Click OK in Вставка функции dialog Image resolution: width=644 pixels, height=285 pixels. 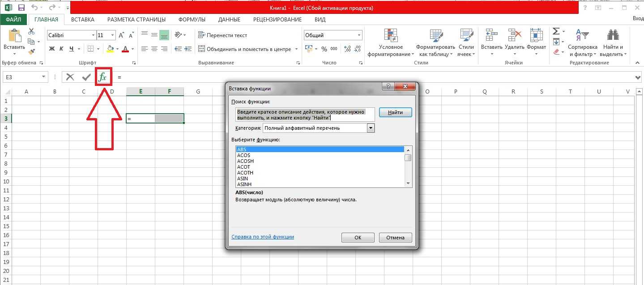358,238
